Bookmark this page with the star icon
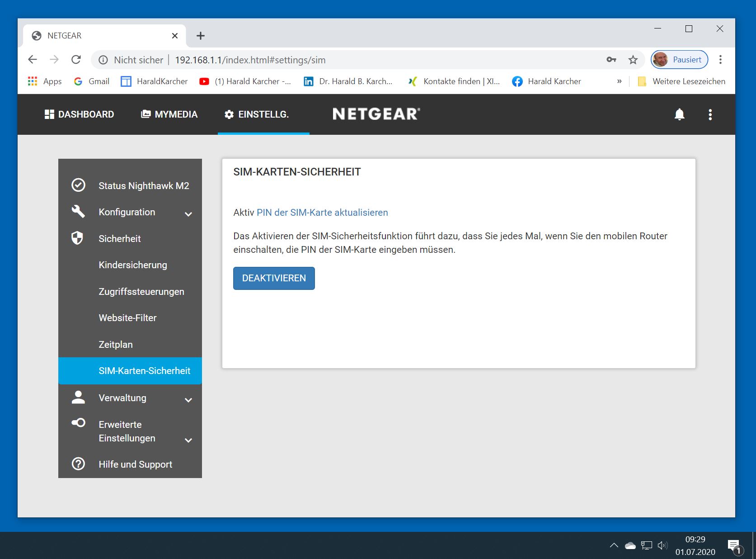Image resolution: width=756 pixels, height=559 pixels. point(633,60)
